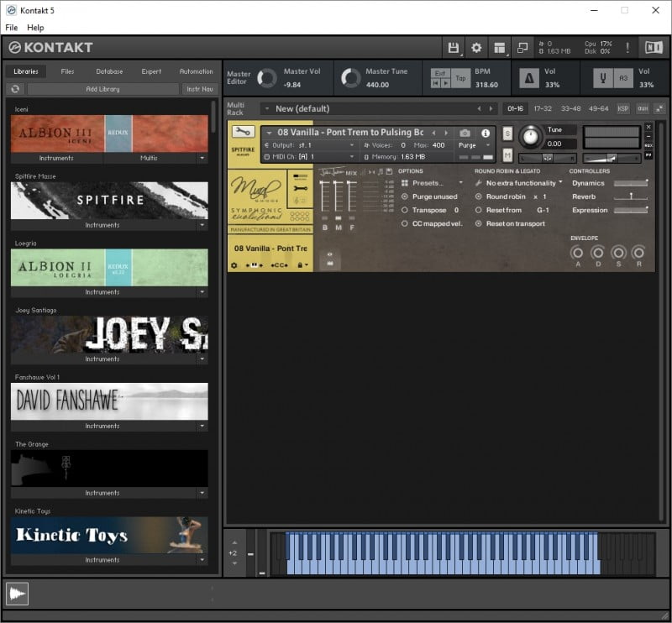The width and height of the screenshot is (672, 623).
Task: Toggle Reset on transport option
Action: coord(478,223)
